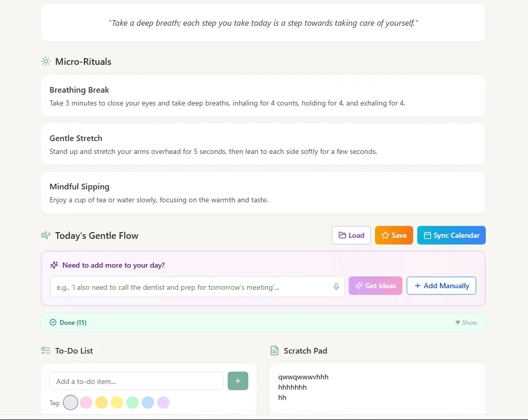Save today's flow with the orange button
Screen dimensions: 528x420
point(394,235)
